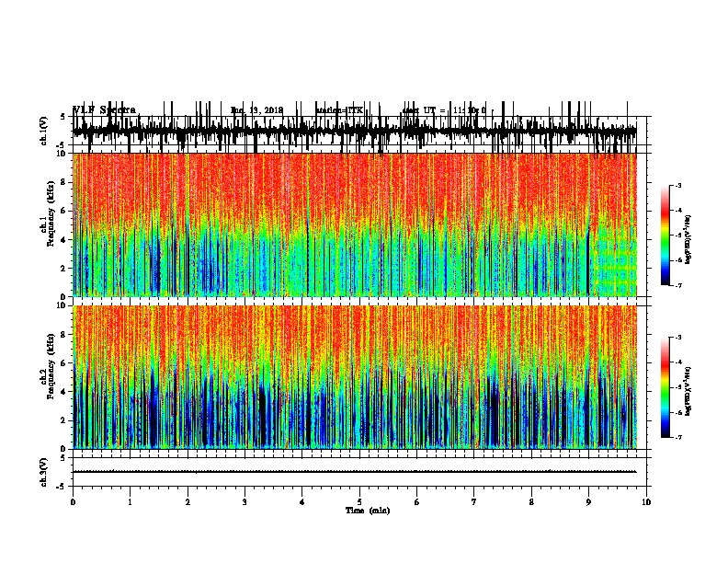Click the '2' tick on the time axis
Image resolution: width=728 pixels, height=563 pixels.
[188, 502]
